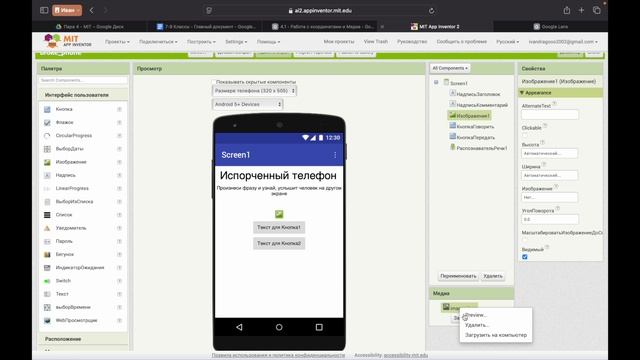Click the Switch component icon in palette
Viewport: 640px width, 360px height.
(47, 281)
